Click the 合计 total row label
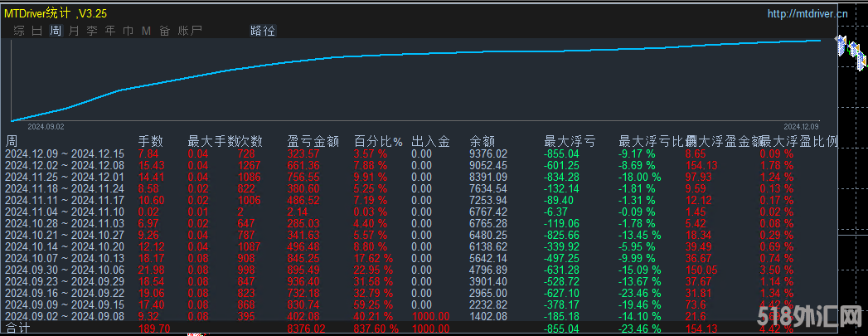The height and width of the screenshot is (336, 868). point(16,329)
